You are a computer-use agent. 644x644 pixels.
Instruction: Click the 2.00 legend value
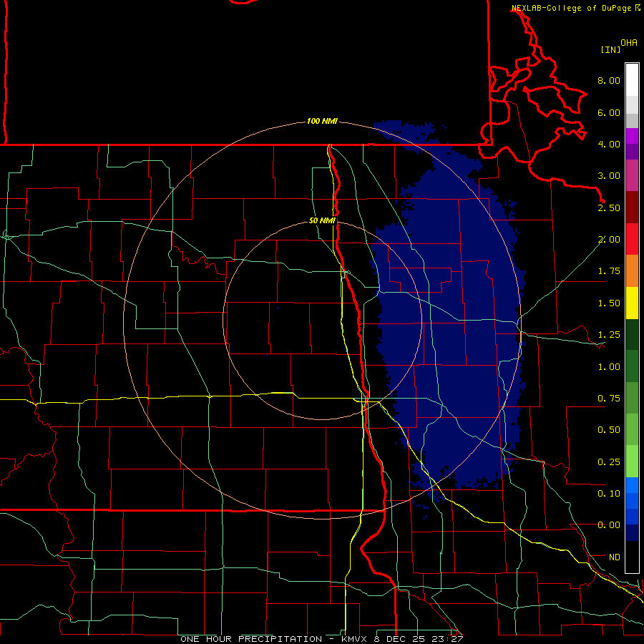(609, 240)
